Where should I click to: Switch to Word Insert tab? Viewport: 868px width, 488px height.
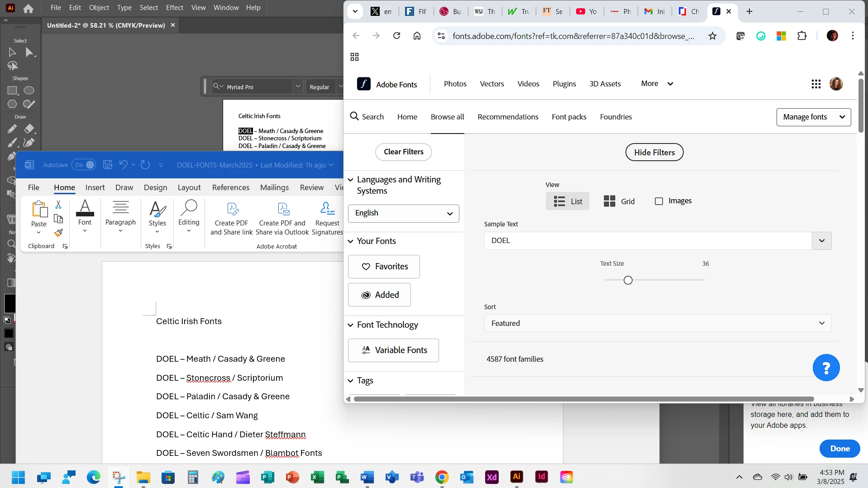(x=95, y=187)
